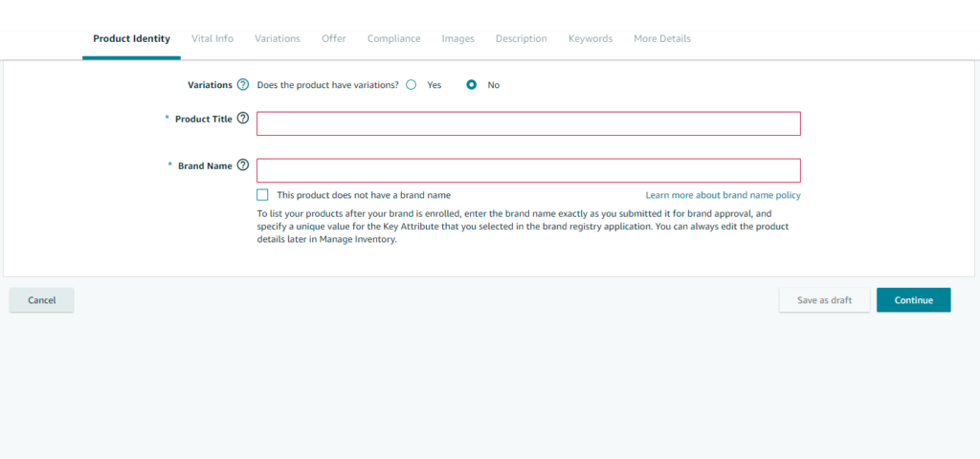The height and width of the screenshot is (459, 980).
Task: Switch to the Vital Info tab
Action: click(x=212, y=39)
